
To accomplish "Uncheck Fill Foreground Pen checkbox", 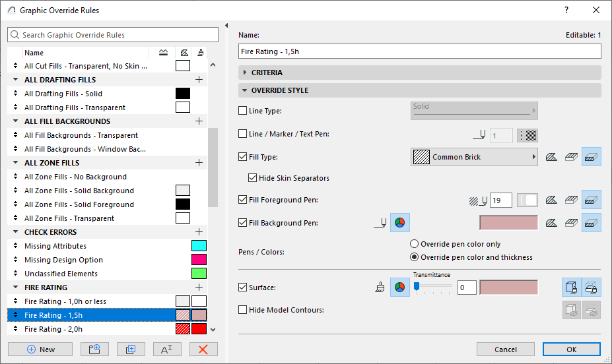I will 242,200.
